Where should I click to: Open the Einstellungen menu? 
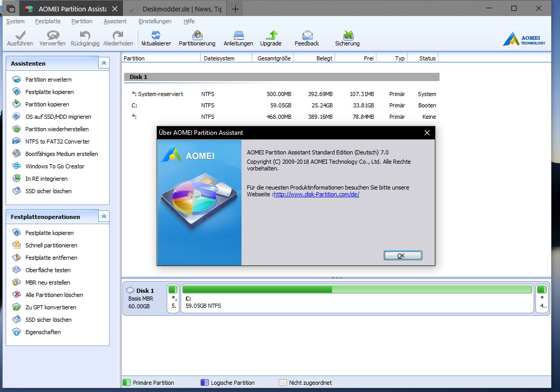pos(155,21)
